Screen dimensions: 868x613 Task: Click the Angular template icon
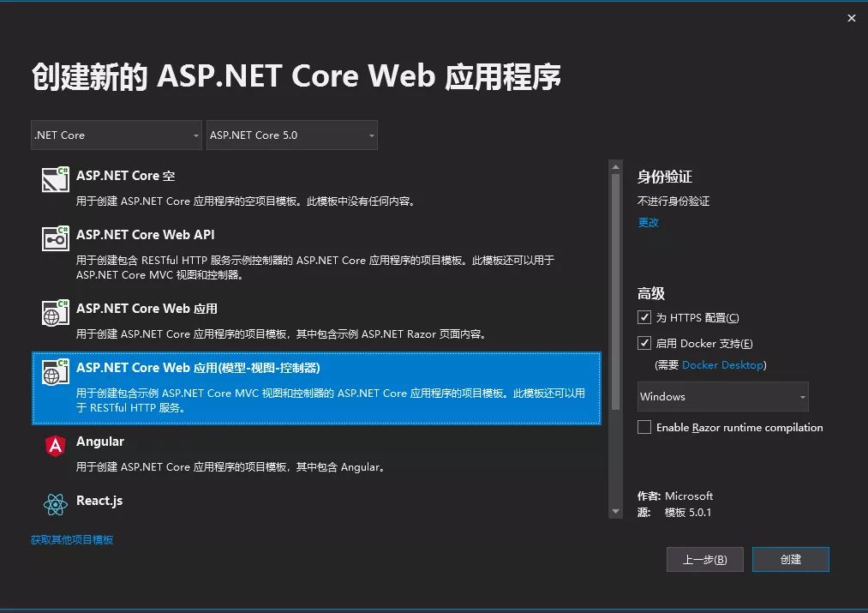tap(54, 446)
